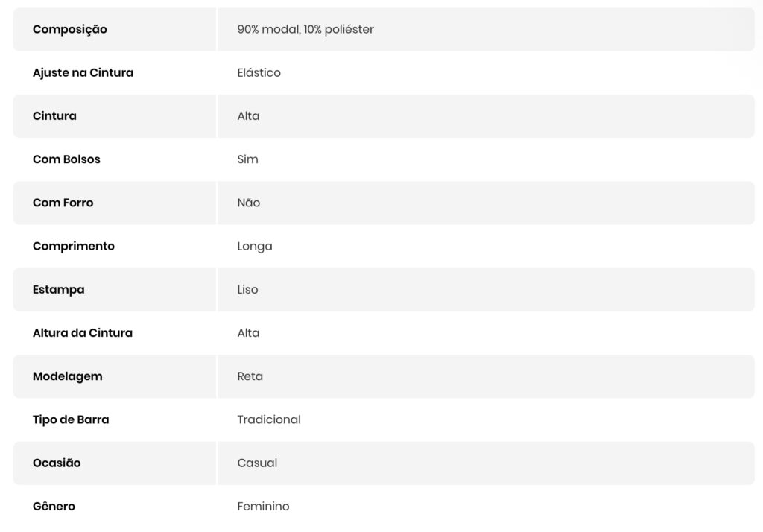The width and height of the screenshot is (763, 532).
Task: Click the Altura da Cintura label
Action: tap(83, 333)
